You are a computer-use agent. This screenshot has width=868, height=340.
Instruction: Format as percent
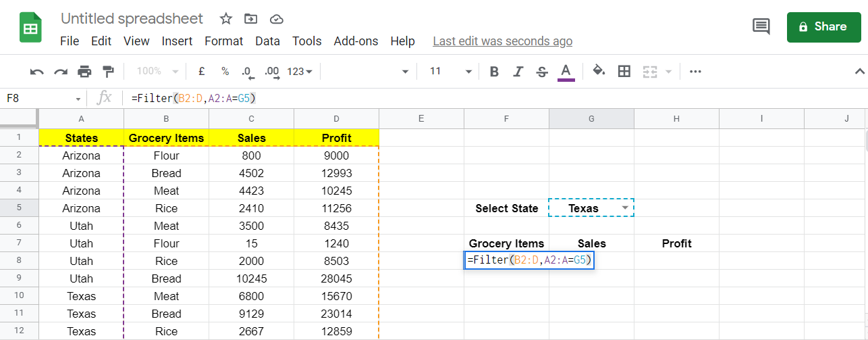point(225,71)
